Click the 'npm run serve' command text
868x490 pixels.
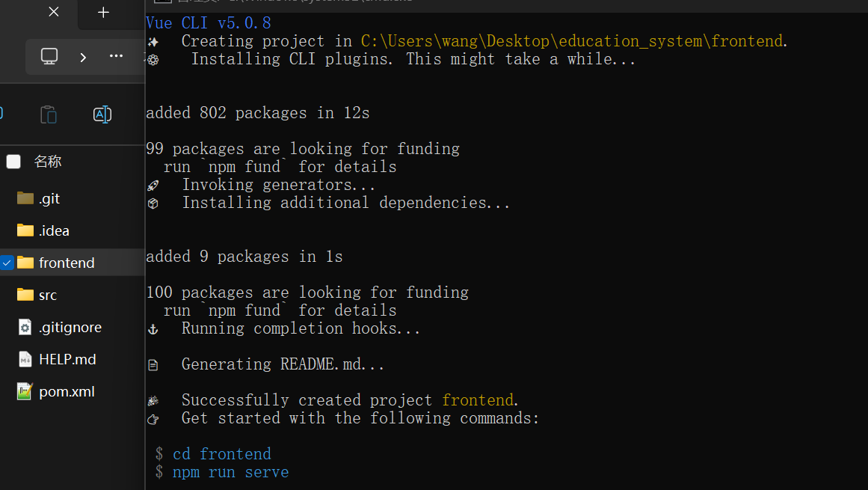230,472
